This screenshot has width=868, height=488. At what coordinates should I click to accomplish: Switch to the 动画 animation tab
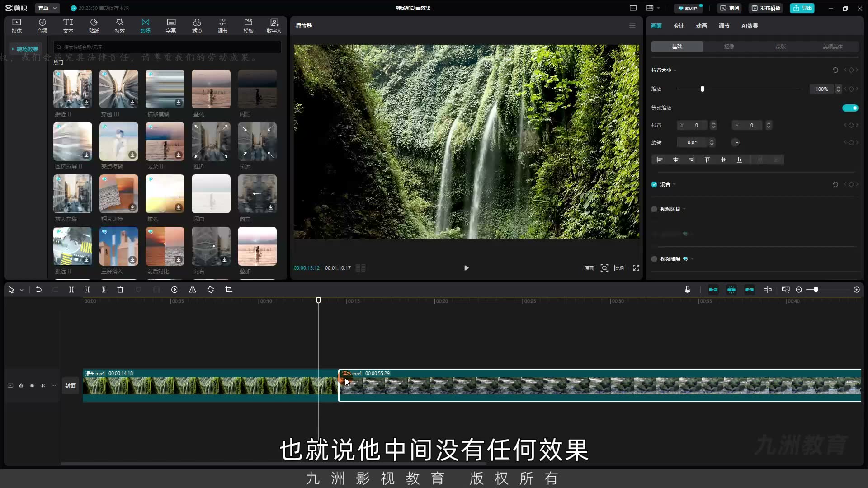point(701,26)
